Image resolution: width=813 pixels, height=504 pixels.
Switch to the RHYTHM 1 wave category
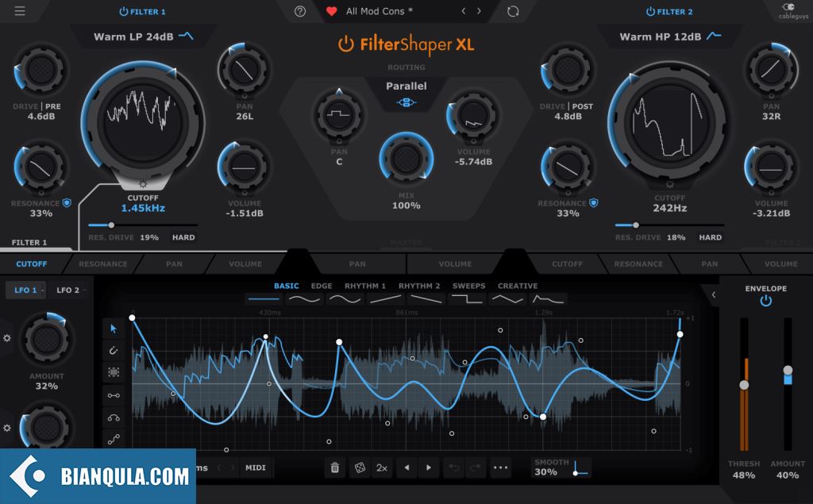[365, 286]
